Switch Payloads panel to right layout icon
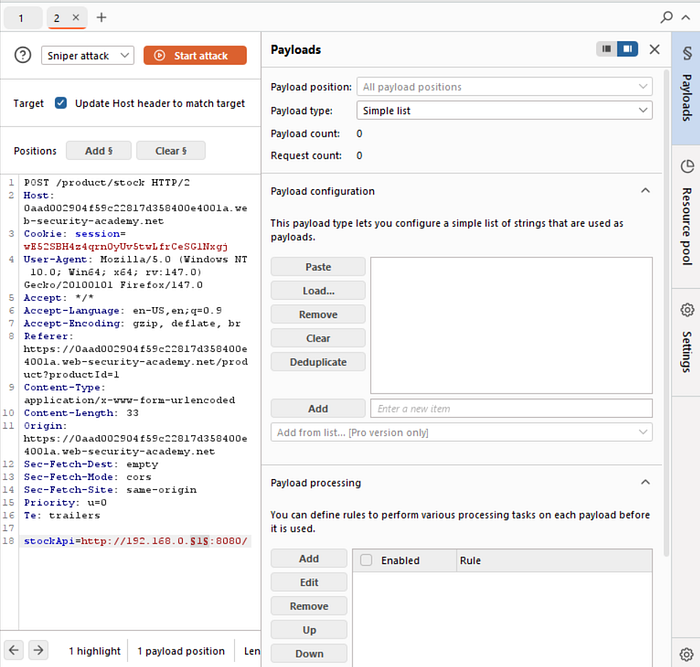Viewport: 700px width, 667px height. click(627, 49)
